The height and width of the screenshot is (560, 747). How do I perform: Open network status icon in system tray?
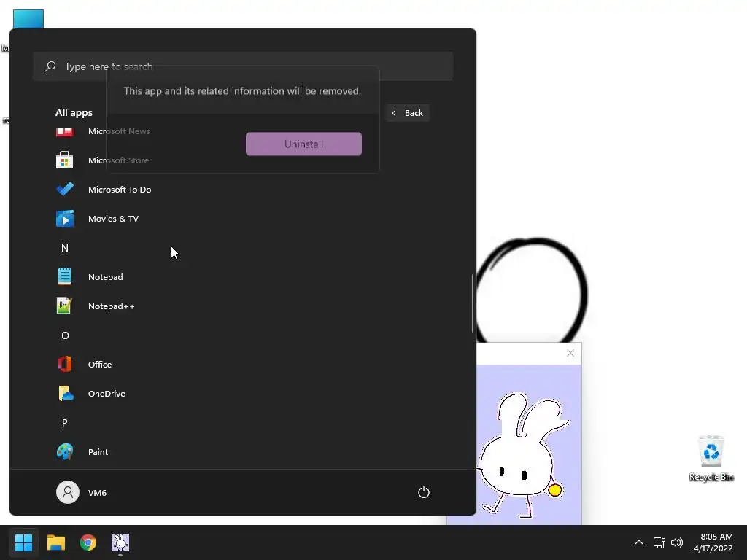tap(659, 542)
